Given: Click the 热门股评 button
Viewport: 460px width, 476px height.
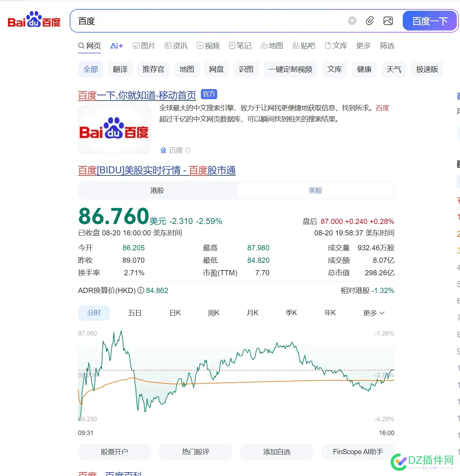Looking at the screenshot, I should [196, 452].
